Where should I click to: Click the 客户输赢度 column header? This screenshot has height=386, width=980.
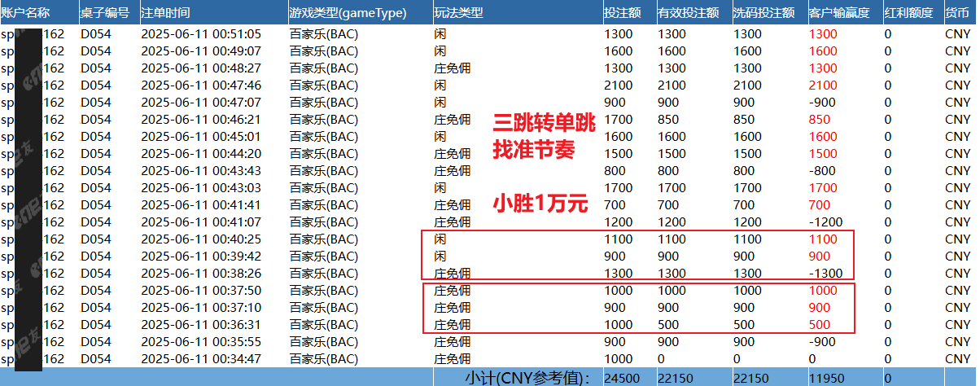(x=842, y=14)
